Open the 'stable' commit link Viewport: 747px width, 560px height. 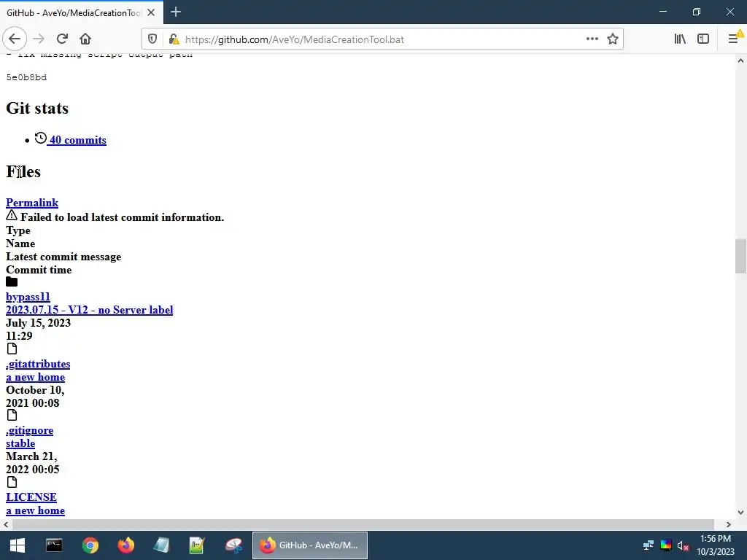tap(20, 443)
